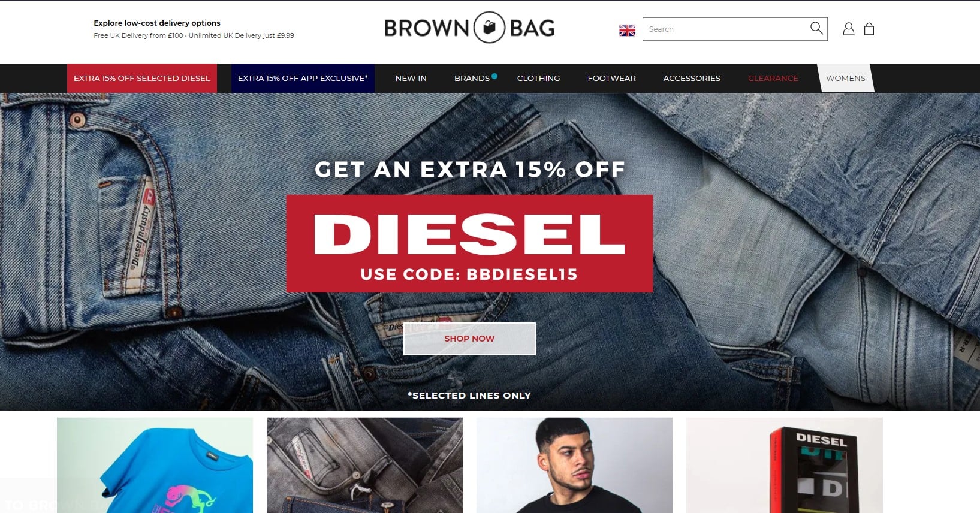Viewport: 980px width, 513px height.
Task: Click the Explore low-cost delivery options link
Action: (x=157, y=23)
